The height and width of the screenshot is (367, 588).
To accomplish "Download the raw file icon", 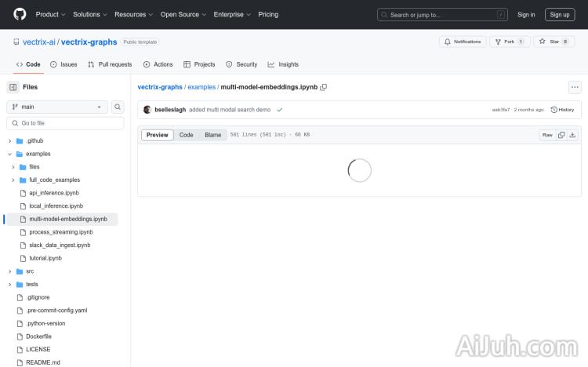I will tap(572, 135).
